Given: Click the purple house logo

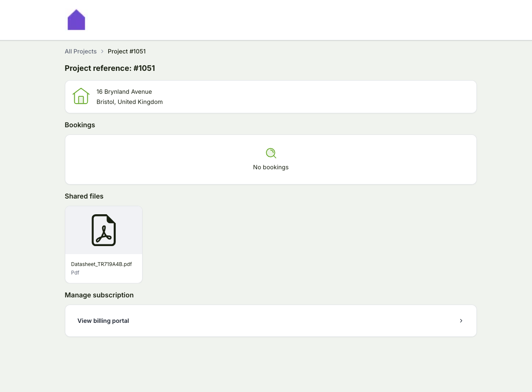Looking at the screenshot, I should pyautogui.click(x=76, y=20).
